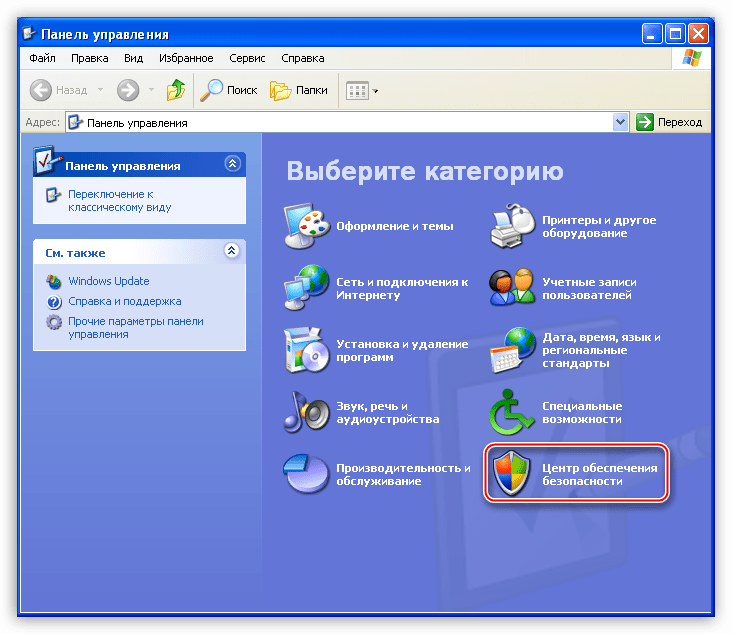
Task: Open the Forward button history dropdown arrow
Action: click(x=151, y=90)
